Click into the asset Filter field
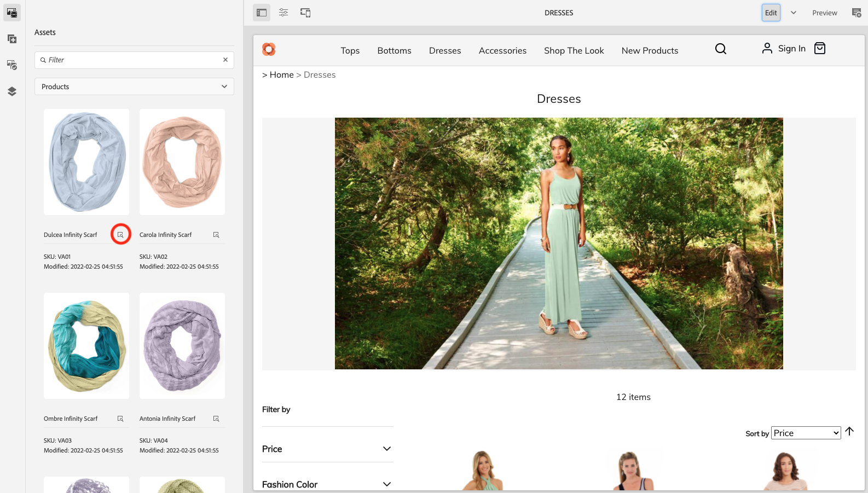 [134, 60]
